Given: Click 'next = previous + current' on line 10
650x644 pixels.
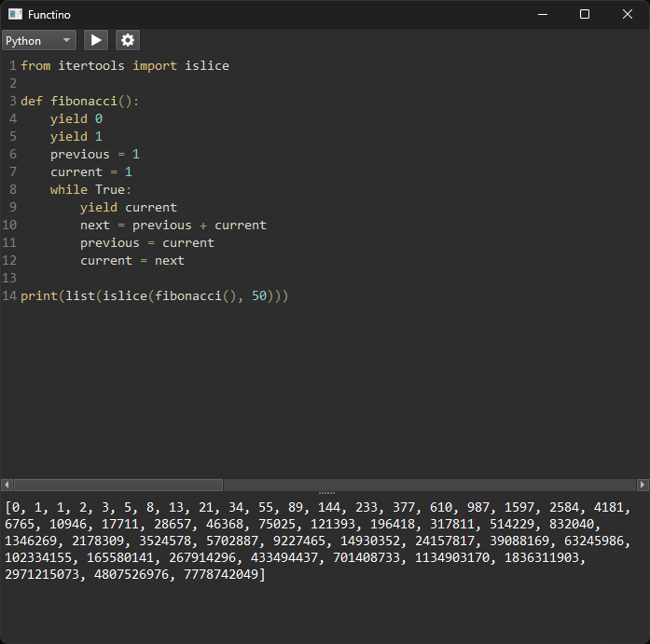Looking at the screenshot, I should tap(173, 226).
